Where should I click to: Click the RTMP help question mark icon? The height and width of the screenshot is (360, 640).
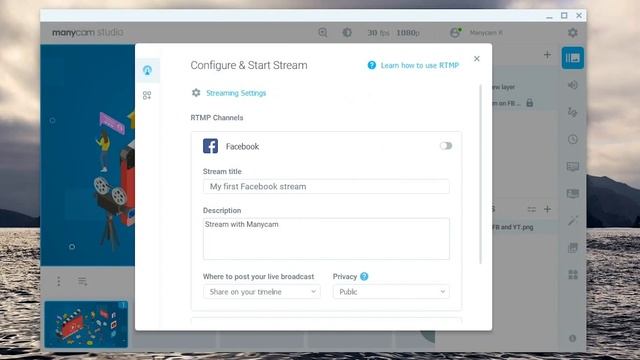(371, 65)
